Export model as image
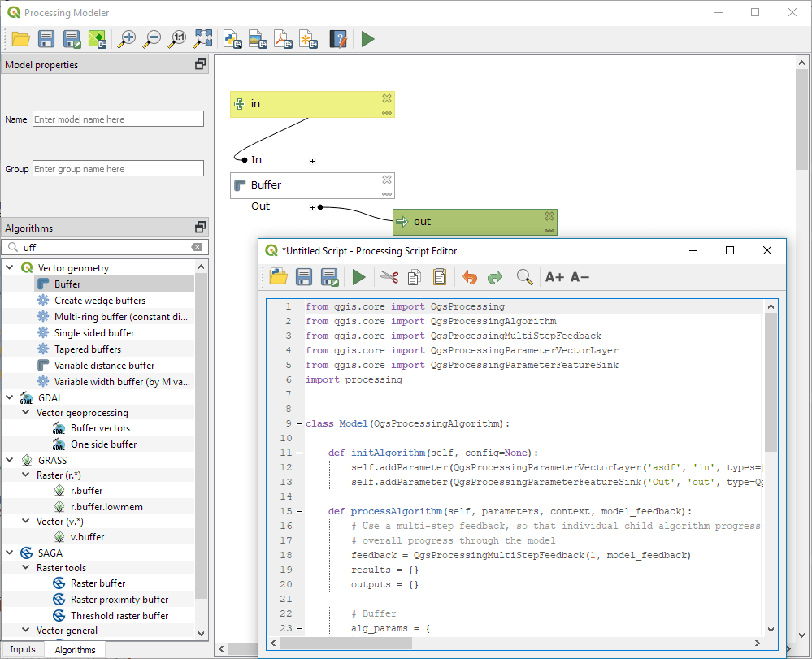This screenshot has width=812, height=659. point(258,39)
